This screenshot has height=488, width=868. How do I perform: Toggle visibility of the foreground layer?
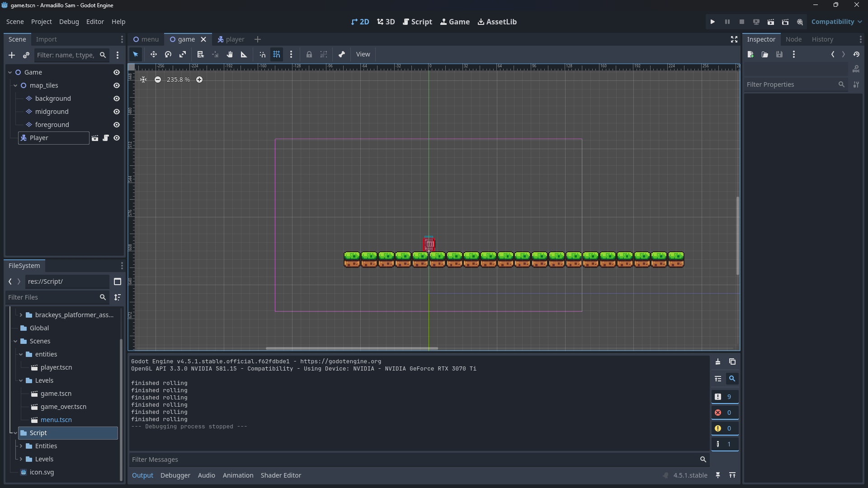[117, 125]
